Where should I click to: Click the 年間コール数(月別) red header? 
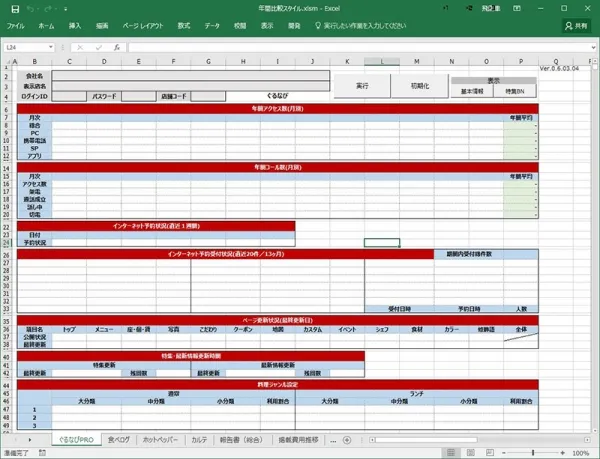click(277, 167)
